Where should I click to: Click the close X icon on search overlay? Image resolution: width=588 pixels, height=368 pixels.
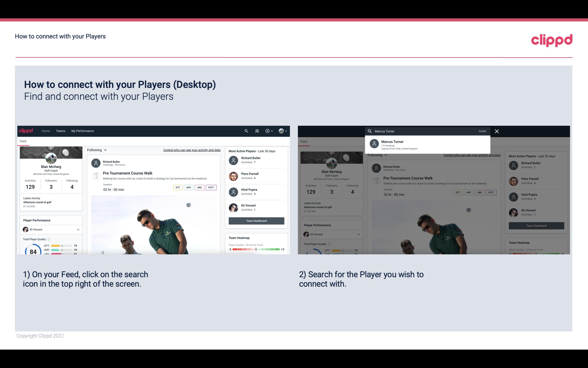click(x=497, y=131)
